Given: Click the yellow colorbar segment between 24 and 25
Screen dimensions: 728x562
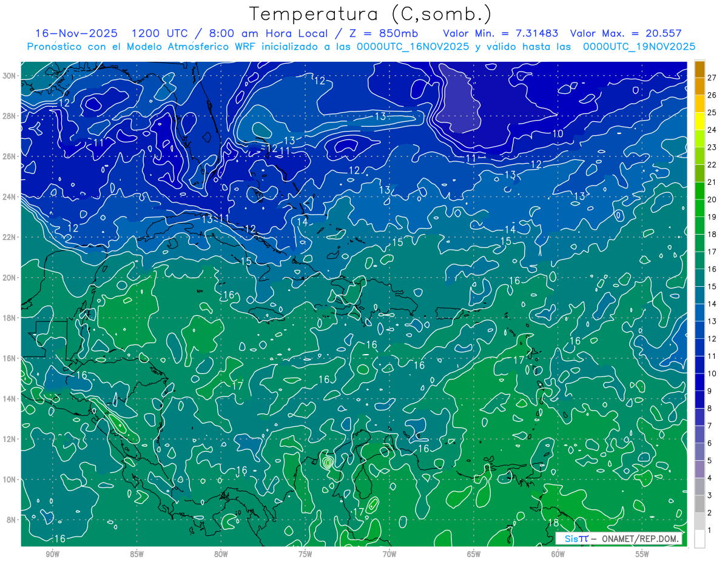Looking at the screenshot, I should tap(699, 121).
